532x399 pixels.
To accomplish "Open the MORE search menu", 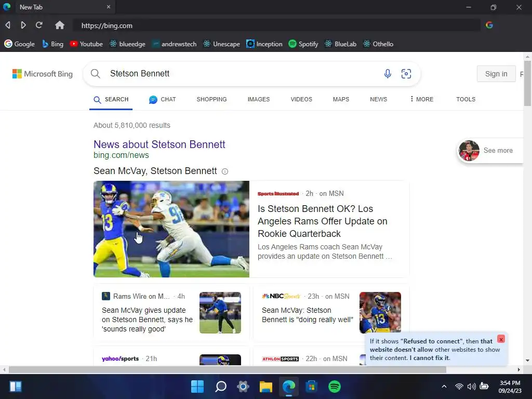I will (x=421, y=99).
